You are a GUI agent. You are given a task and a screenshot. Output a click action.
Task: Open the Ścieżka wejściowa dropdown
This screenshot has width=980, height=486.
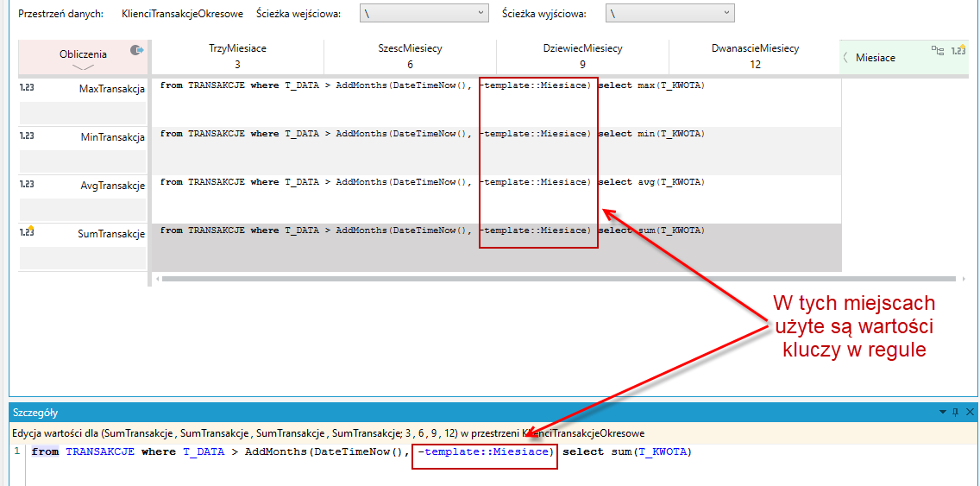click(424, 13)
